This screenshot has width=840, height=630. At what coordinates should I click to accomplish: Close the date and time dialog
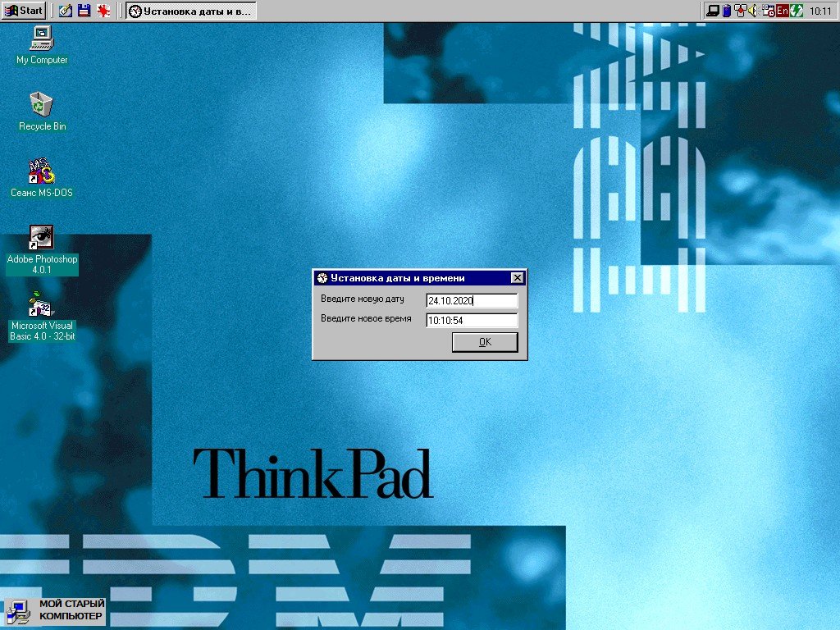pos(516,278)
